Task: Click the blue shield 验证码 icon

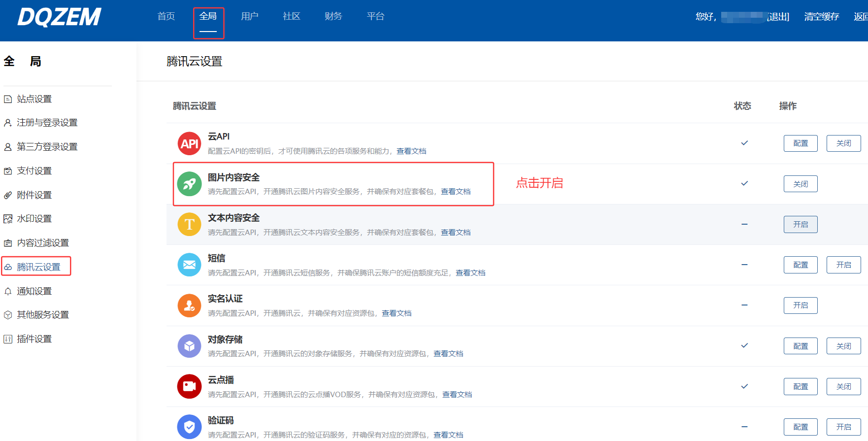Action: pyautogui.click(x=189, y=427)
